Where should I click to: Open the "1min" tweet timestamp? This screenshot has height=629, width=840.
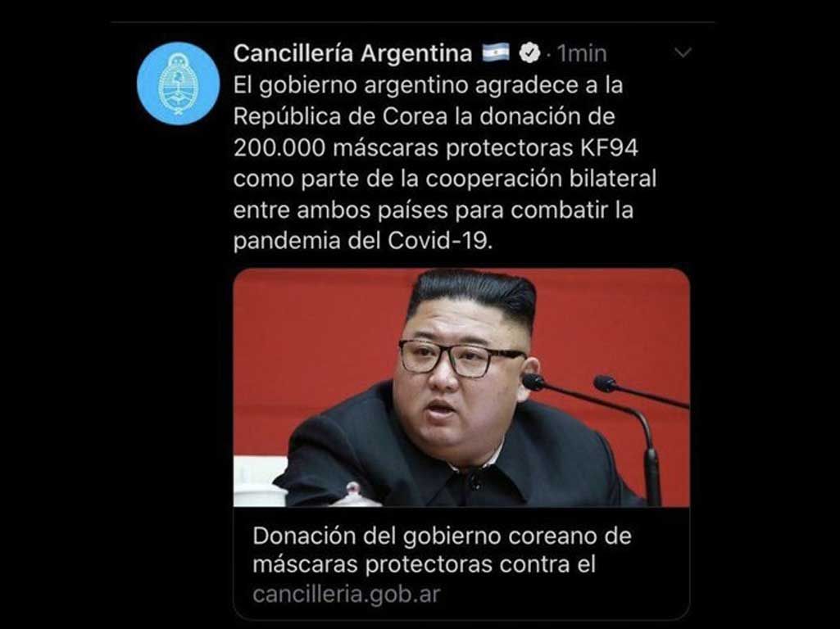(x=582, y=53)
